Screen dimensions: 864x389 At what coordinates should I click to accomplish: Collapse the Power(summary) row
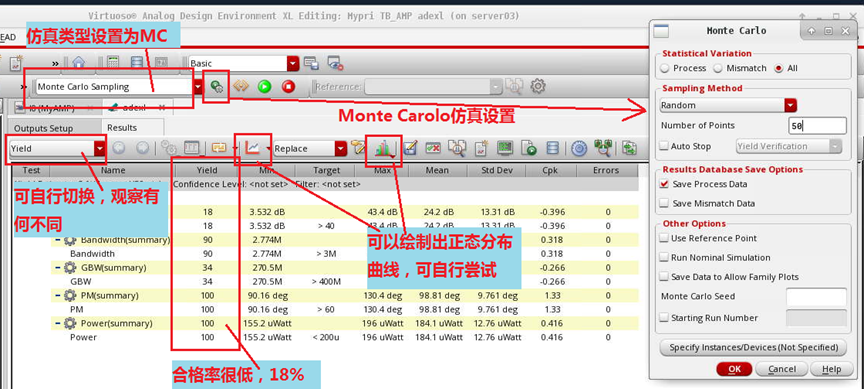[58, 323]
